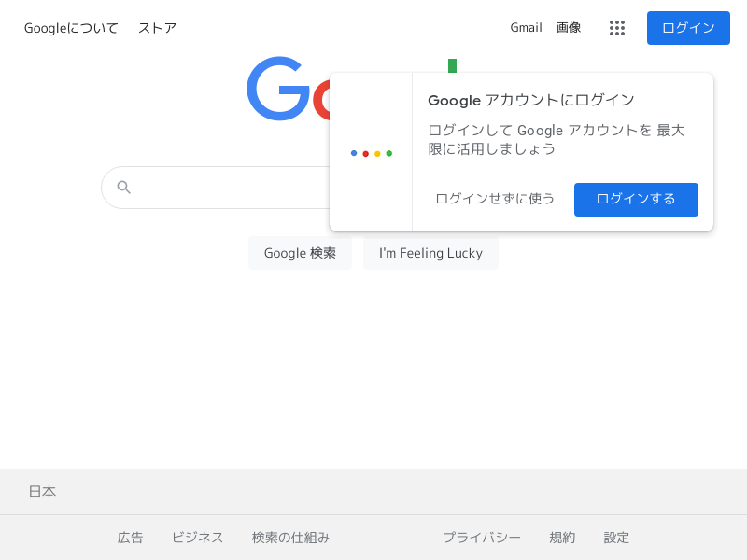Click the プライバシー footer link
This screenshot has width=747, height=560.
coord(482,538)
